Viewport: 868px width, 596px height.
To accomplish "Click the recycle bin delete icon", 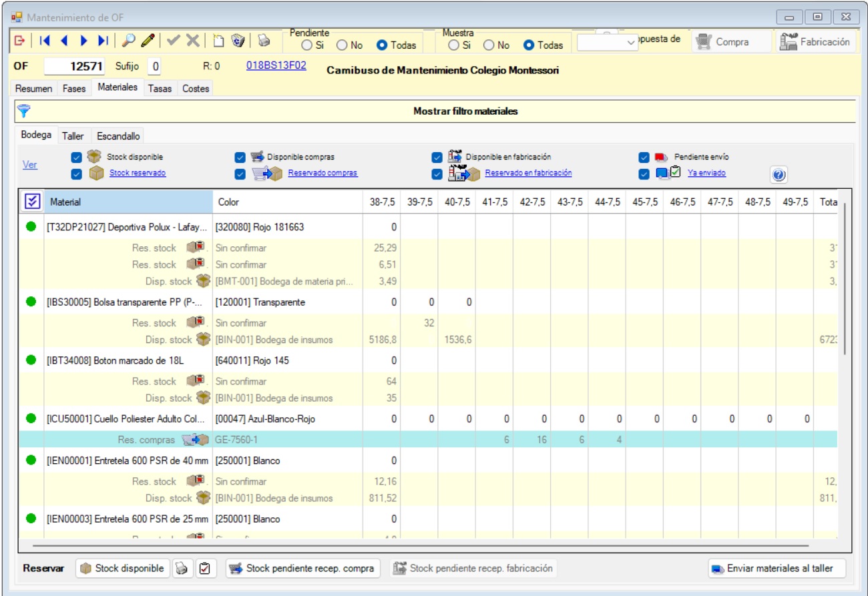I will (238, 41).
